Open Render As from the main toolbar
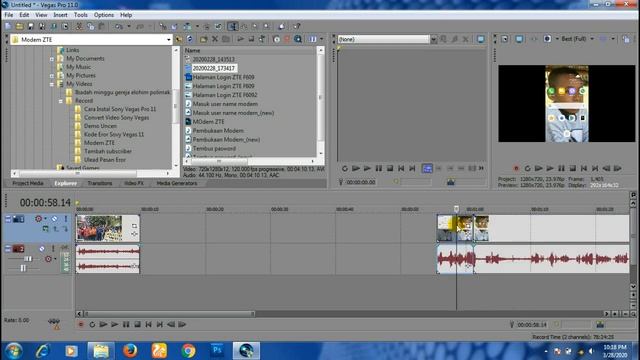640x360 pixels. coord(53,27)
